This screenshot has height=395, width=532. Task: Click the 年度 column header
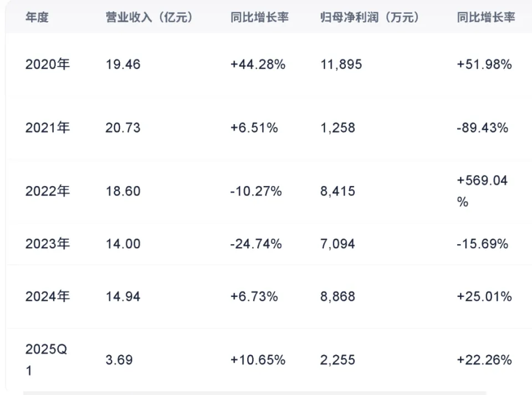[37, 17]
